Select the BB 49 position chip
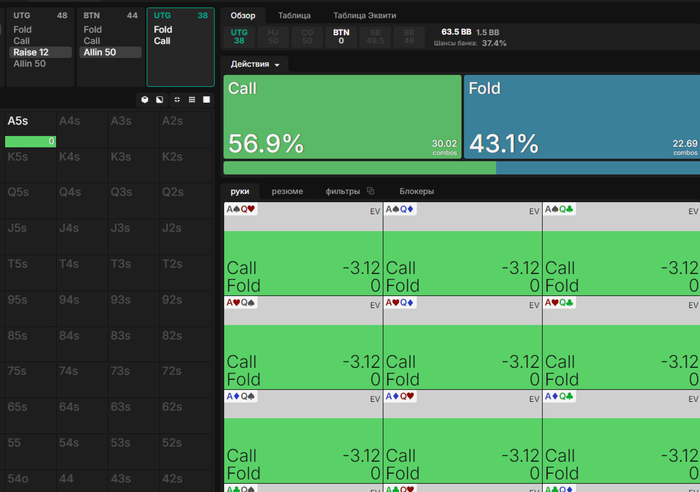Viewport: 700px width, 492px height. tap(409, 37)
